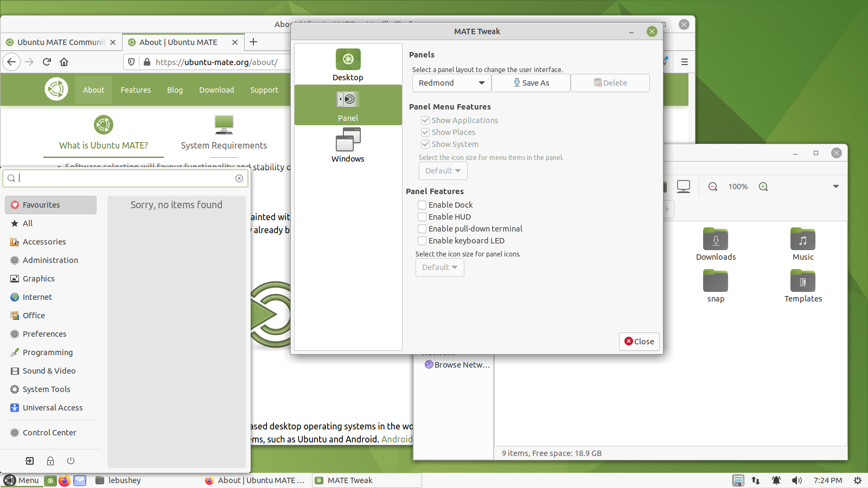Open the Music folder
Image resolution: width=868 pixels, height=488 pixels.
tap(803, 245)
